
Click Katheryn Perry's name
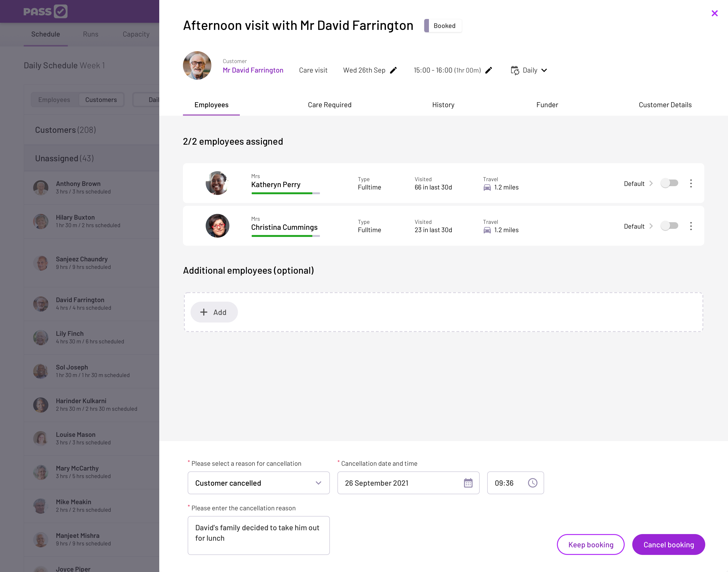tap(276, 185)
